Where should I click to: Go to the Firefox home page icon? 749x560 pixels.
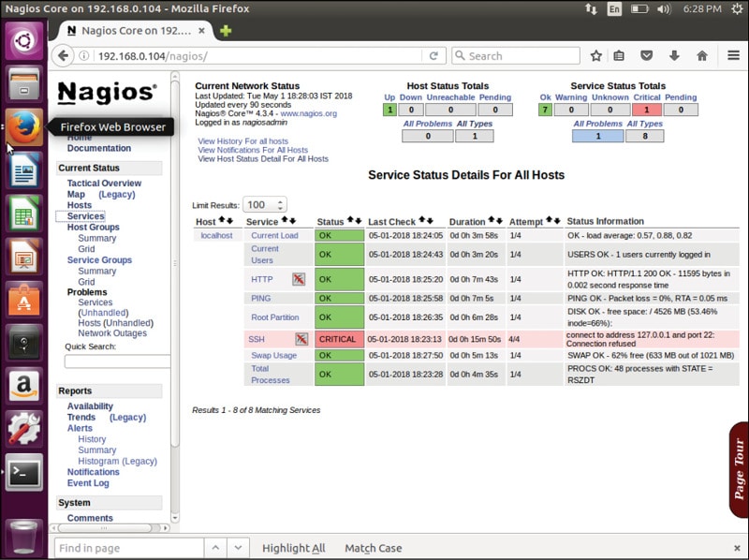(700, 56)
